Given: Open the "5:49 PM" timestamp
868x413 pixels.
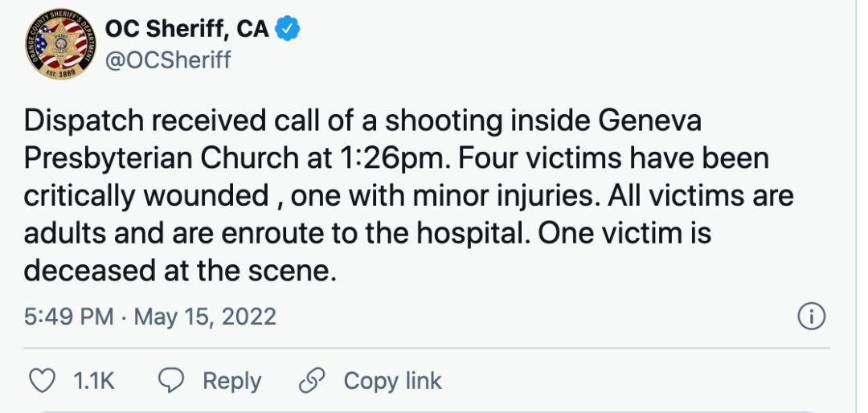Looking at the screenshot, I should coord(68,317).
